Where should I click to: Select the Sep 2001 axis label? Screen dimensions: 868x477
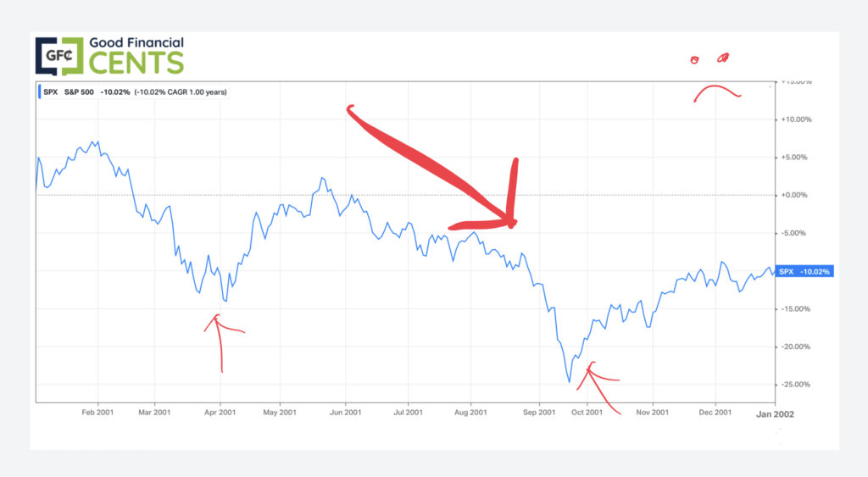click(x=539, y=412)
